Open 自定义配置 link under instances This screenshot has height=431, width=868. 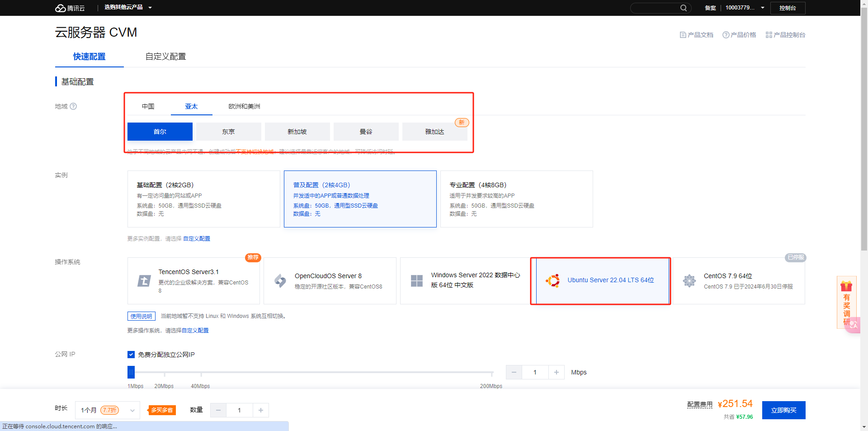click(197, 238)
